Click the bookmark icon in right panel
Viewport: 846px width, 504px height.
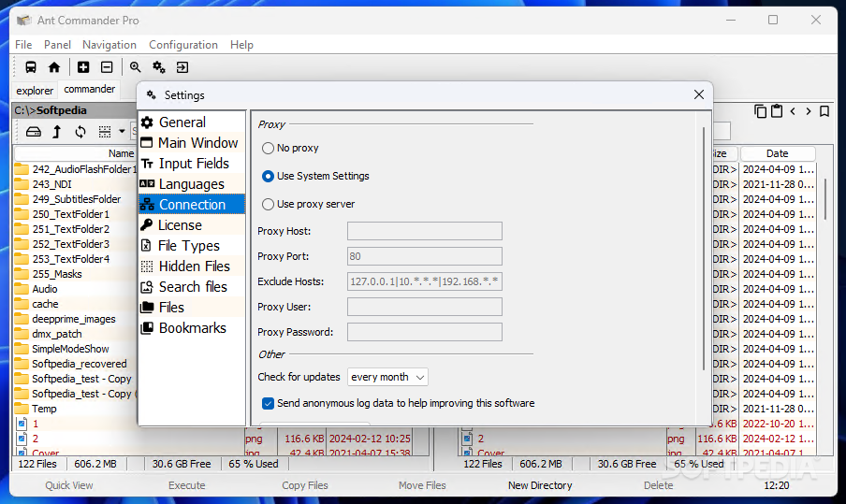coord(824,111)
